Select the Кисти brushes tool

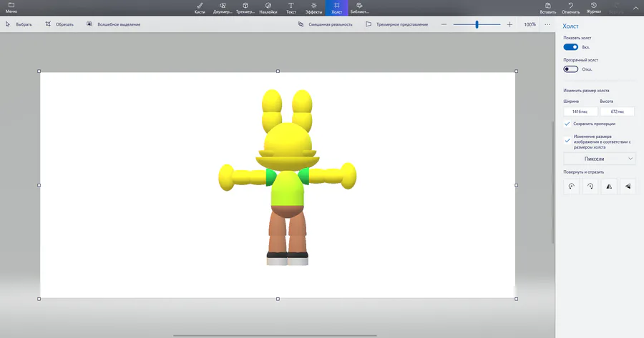[200, 8]
